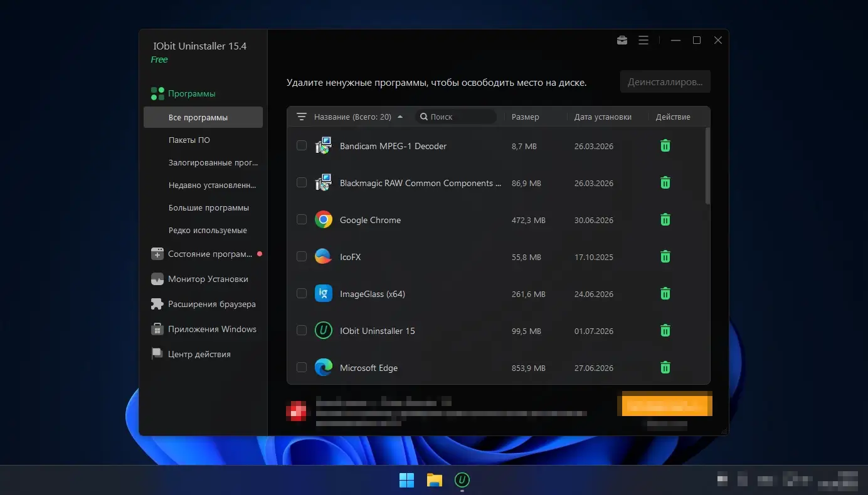Click the IcoFX program icon
Viewport: 868px width, 495px height.
323,257
